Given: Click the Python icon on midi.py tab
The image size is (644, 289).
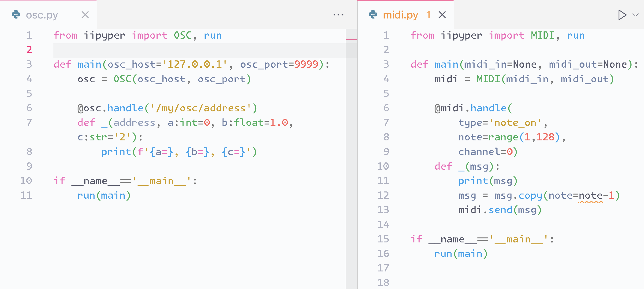Looking at the screenshot, I should click(x=373, y=15).
